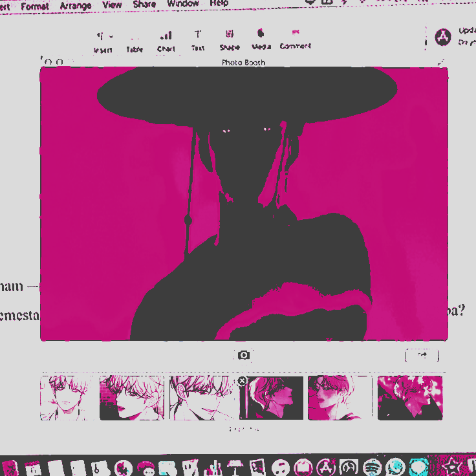Viewport: 476px width, 476px height.
Task: Delete selected photo using the x badge
Action: coord(243,381)
